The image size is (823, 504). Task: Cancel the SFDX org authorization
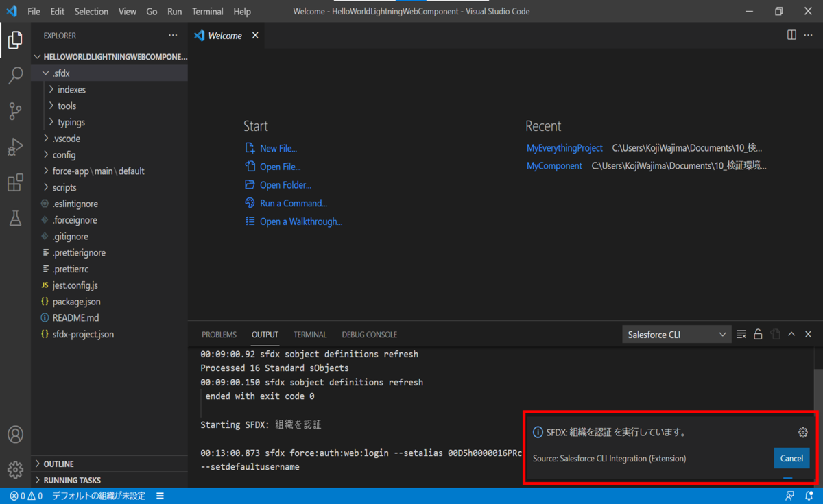click(x=791, y=458)
